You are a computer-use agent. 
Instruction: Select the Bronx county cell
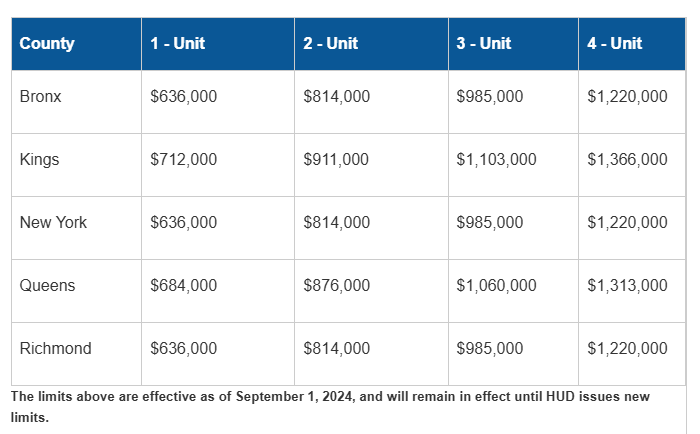[76, 102]
